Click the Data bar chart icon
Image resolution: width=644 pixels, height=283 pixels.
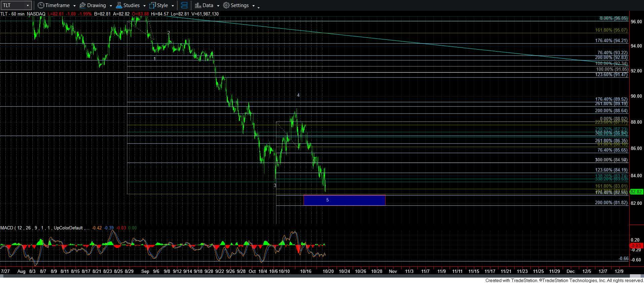point(198,5)
